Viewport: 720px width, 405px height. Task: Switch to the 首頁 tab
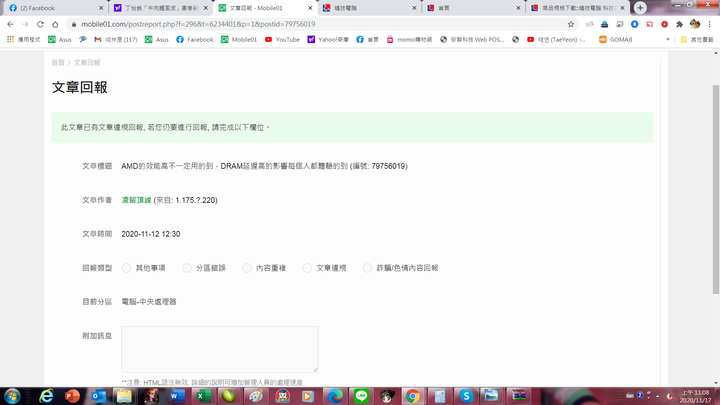pos(473,8)
